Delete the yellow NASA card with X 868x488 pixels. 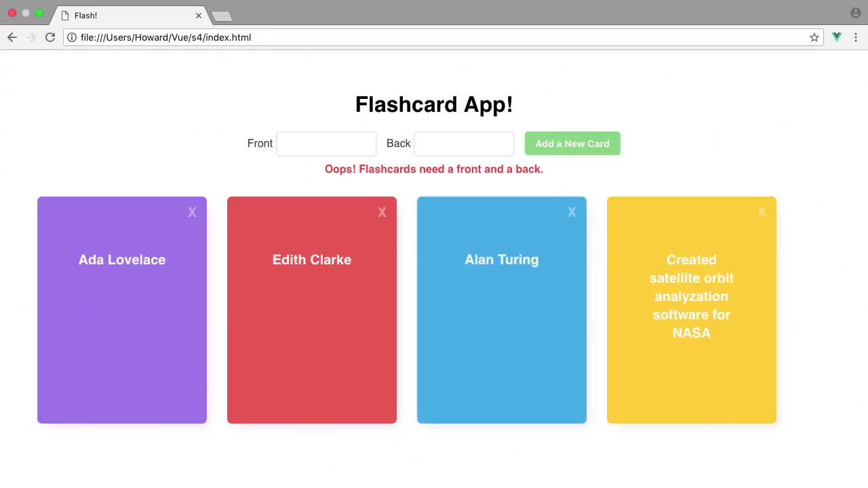[762, 212]
